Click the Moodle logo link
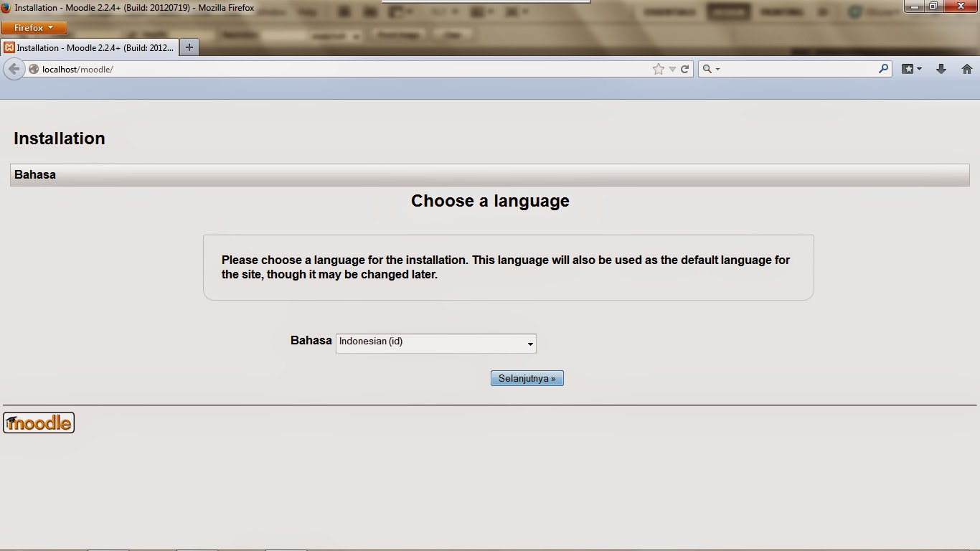Viewport: 980px width, 551px height. click(x=39, y=423)
